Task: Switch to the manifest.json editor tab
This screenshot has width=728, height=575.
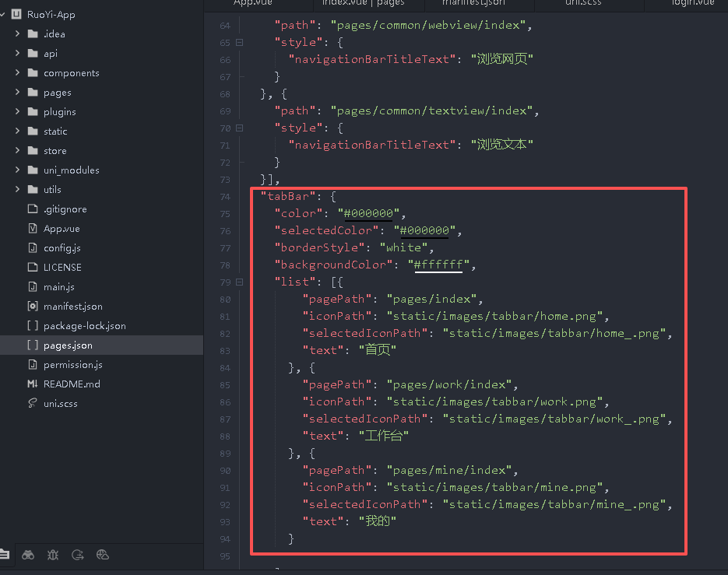Action: [473, 3]
